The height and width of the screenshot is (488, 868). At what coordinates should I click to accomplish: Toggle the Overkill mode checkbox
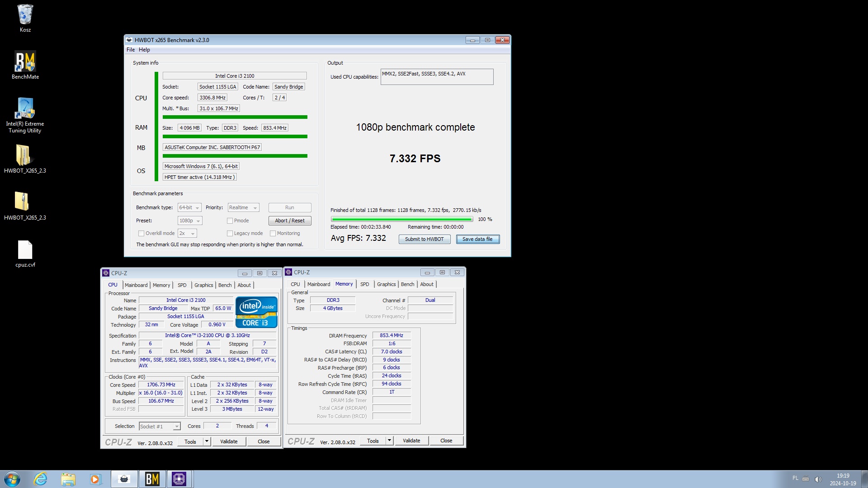click(x=141, y=233)
